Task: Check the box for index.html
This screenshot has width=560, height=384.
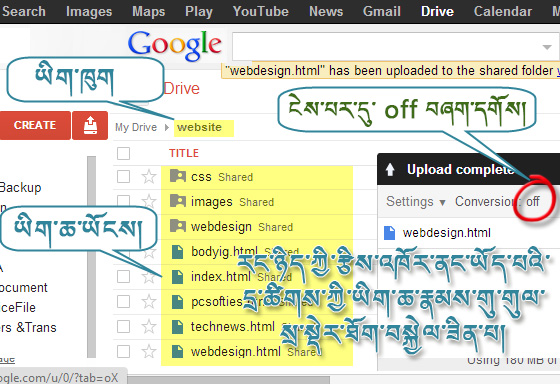Action: click(123, 276)
